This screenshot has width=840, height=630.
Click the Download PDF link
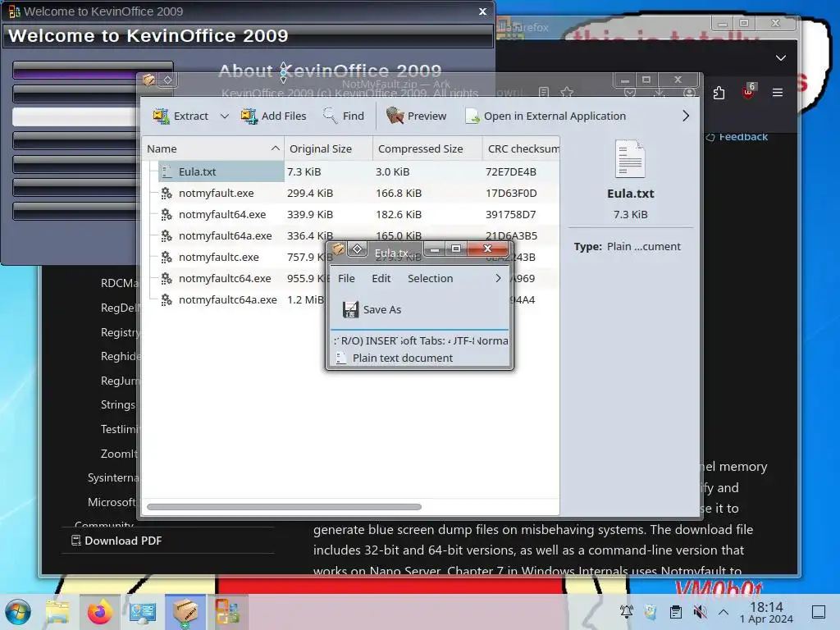coord(116,541)
